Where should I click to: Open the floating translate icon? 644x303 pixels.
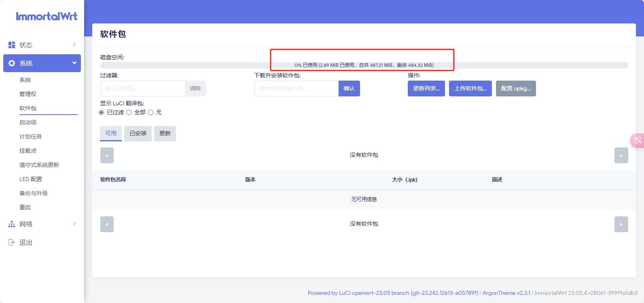click(638, 140)
